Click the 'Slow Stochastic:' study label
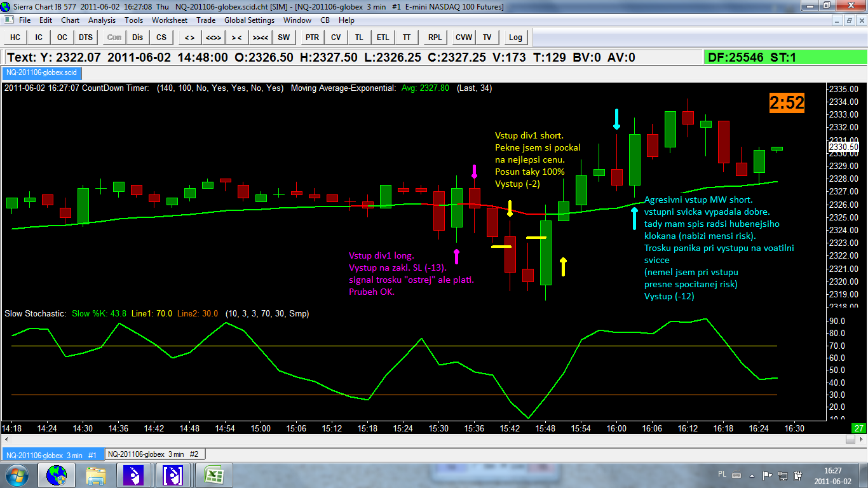 [35, 313]
